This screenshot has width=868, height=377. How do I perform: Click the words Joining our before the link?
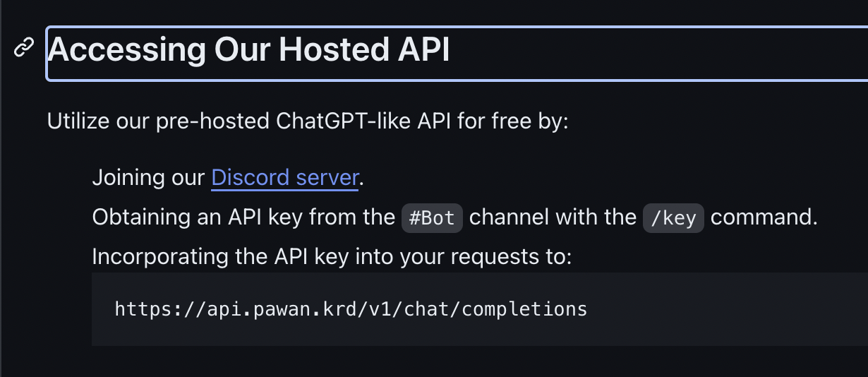148,178
